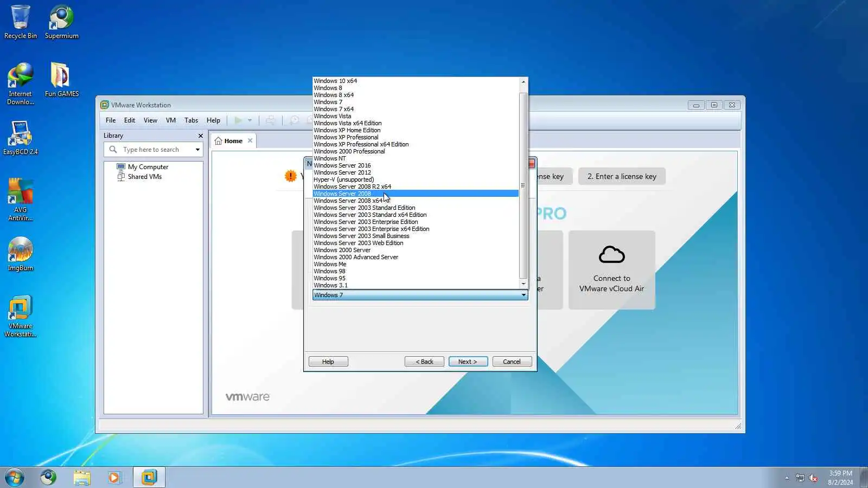Collapse the version combo box showing Windows 7
Image resolution: width=868 pixels, height=488 pixels.
click(x=420, y=295)
